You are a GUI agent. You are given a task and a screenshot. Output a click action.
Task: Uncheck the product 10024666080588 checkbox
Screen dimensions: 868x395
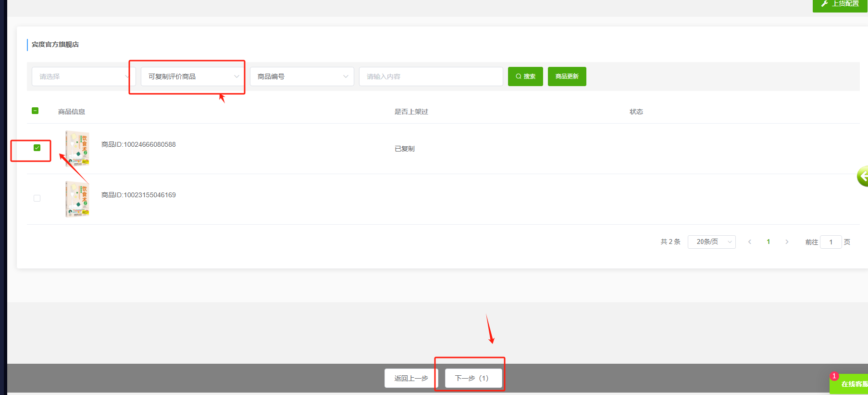[37, 148]
